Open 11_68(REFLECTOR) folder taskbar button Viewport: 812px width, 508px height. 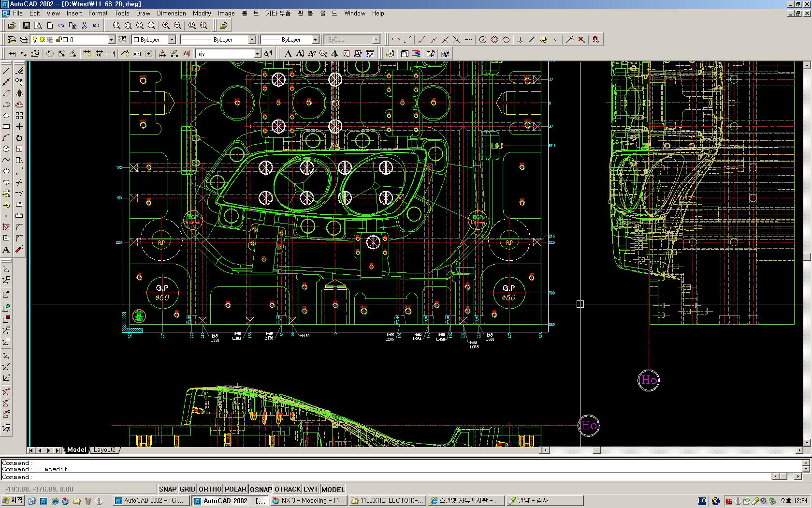click(x=387, y=501)
